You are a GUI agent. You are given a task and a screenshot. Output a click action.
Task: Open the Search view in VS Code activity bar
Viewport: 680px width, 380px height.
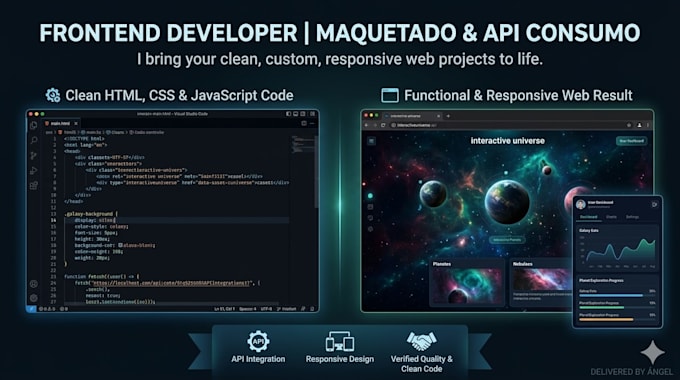34,140
